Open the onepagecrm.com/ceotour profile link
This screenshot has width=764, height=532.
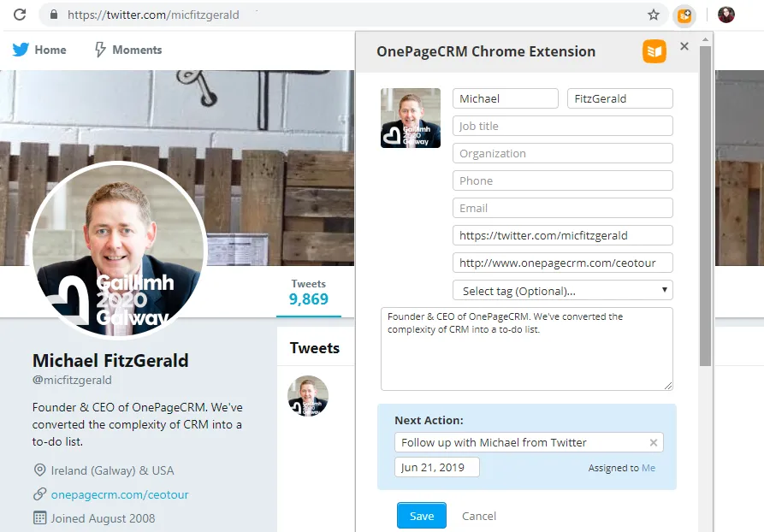[120, 494]
